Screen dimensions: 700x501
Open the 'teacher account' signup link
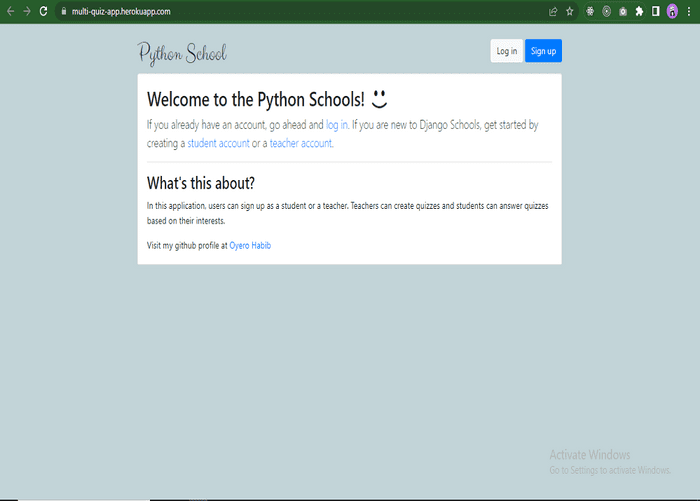301,143
